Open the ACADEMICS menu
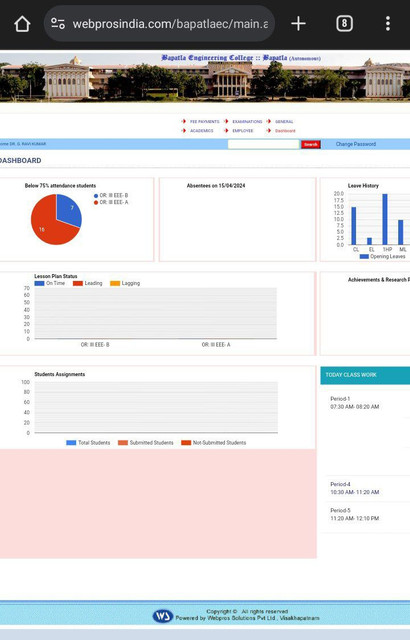The height and width of the screenshot is (640, 410). (202, 131)
